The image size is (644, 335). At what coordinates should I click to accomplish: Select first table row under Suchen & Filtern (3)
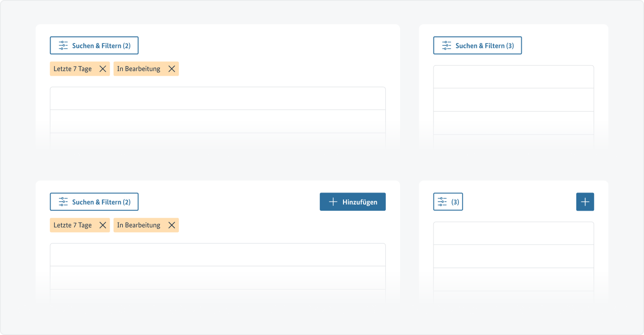(x=514, y=77)
